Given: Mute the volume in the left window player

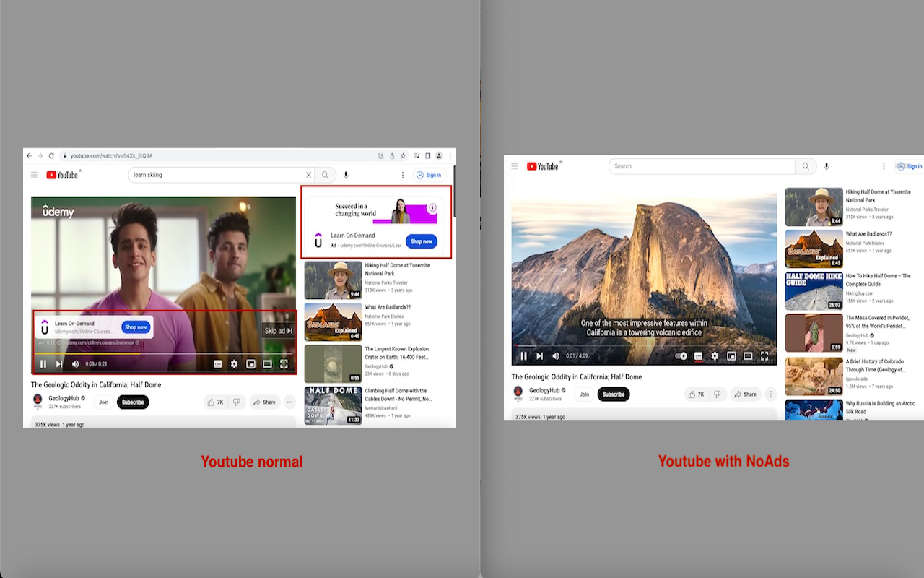Looking at the screenshot, I should pos(75,364).
